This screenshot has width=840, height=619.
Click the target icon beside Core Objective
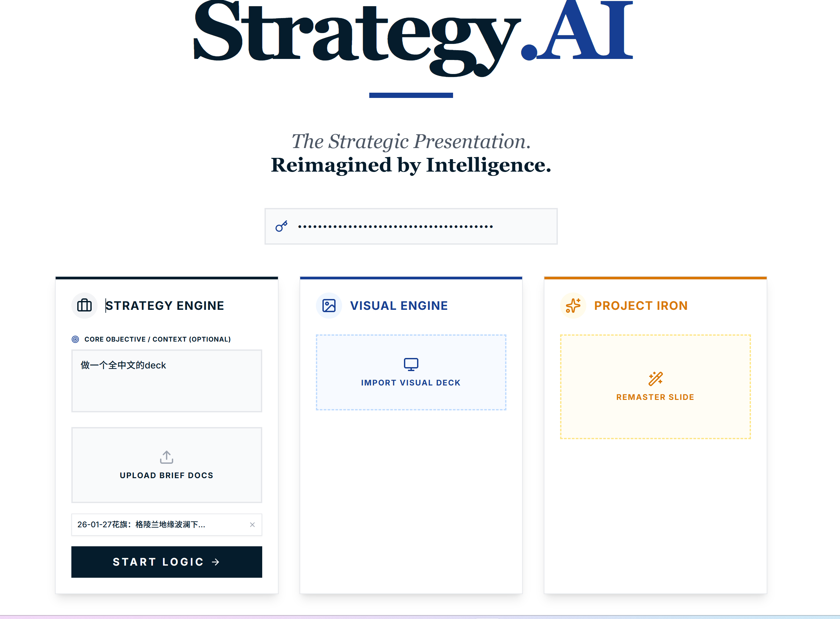[75, 339]
